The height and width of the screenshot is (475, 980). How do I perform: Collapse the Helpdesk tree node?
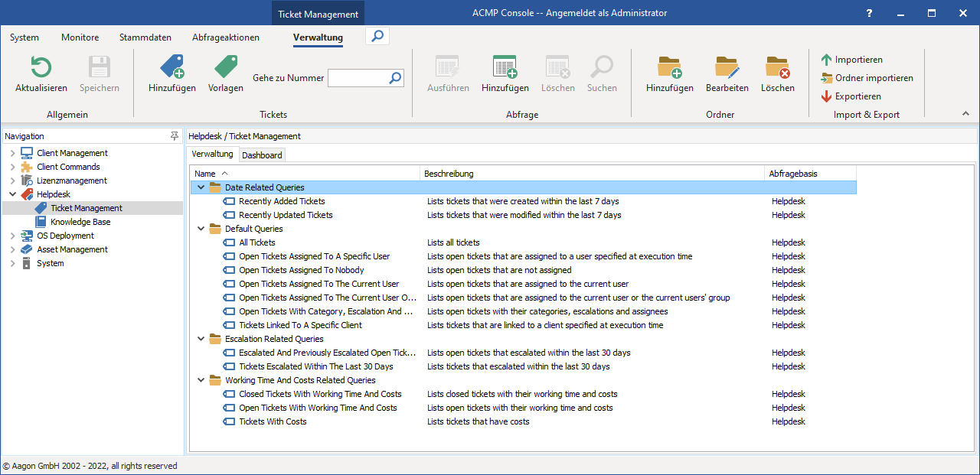click(x=12, y=194)
